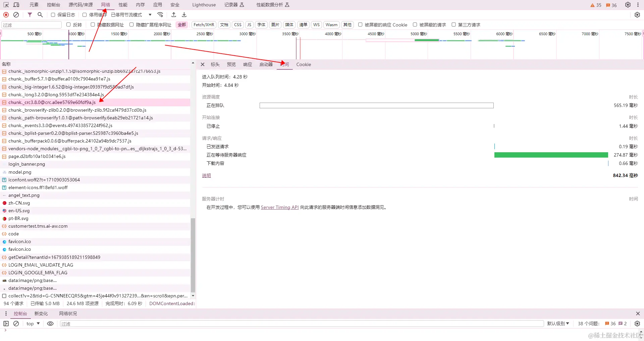This screenshot has width=644, height=341.
Task: Focus the console 过滤 input field
Action: click(302, 324)
